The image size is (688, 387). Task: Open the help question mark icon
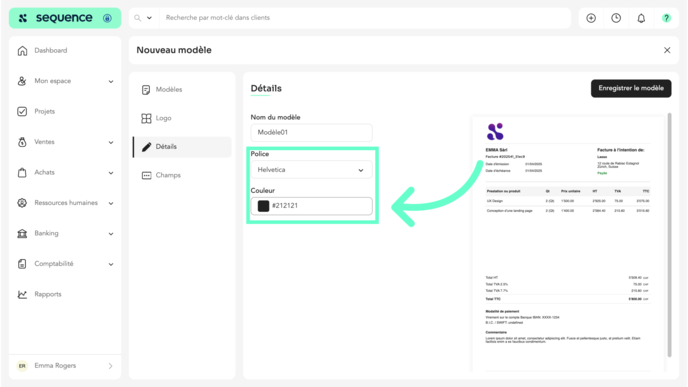(666, 18)
